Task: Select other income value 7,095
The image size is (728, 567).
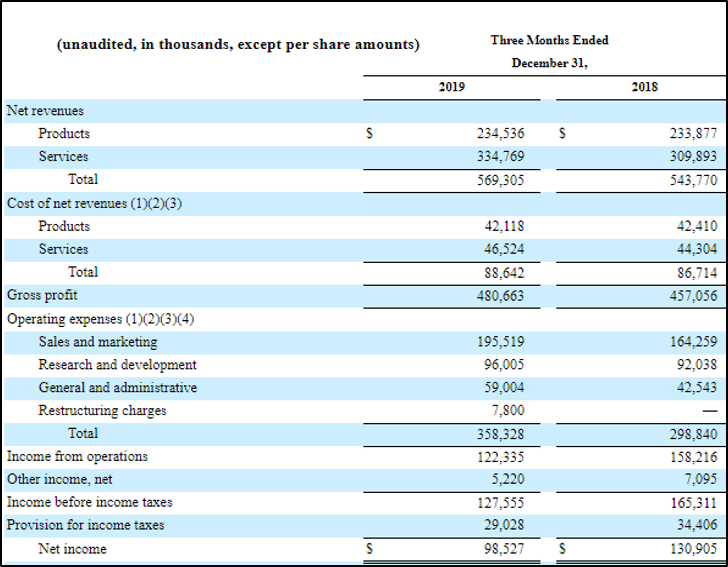Action: pyautogui.click(x=701, y=479)
